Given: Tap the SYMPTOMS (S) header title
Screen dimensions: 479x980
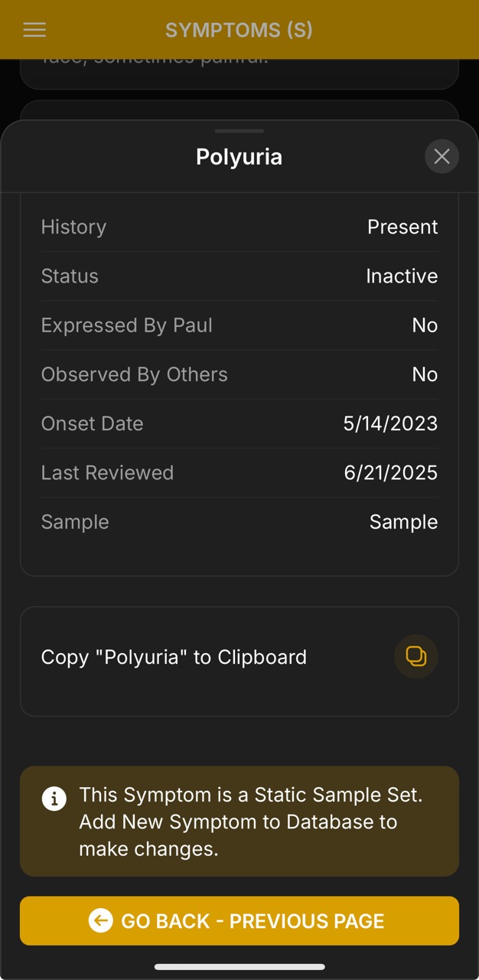Looking at the screenshot, I should point(239,30).
